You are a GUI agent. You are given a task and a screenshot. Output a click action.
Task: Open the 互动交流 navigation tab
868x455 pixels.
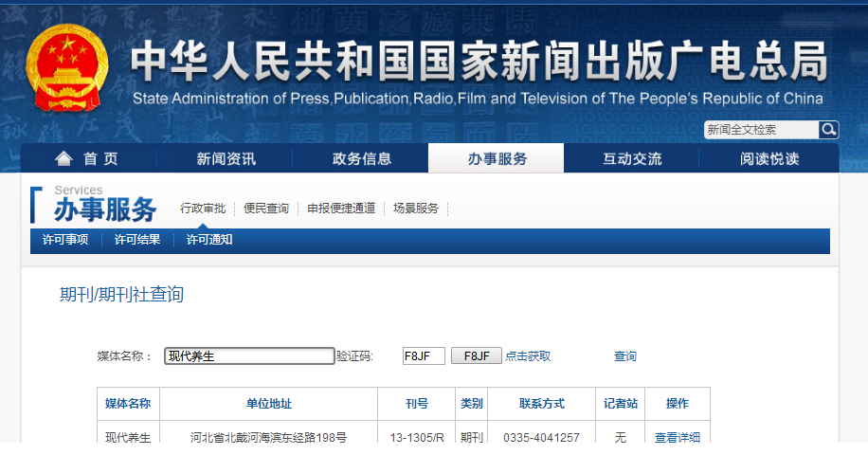(632, 159)
